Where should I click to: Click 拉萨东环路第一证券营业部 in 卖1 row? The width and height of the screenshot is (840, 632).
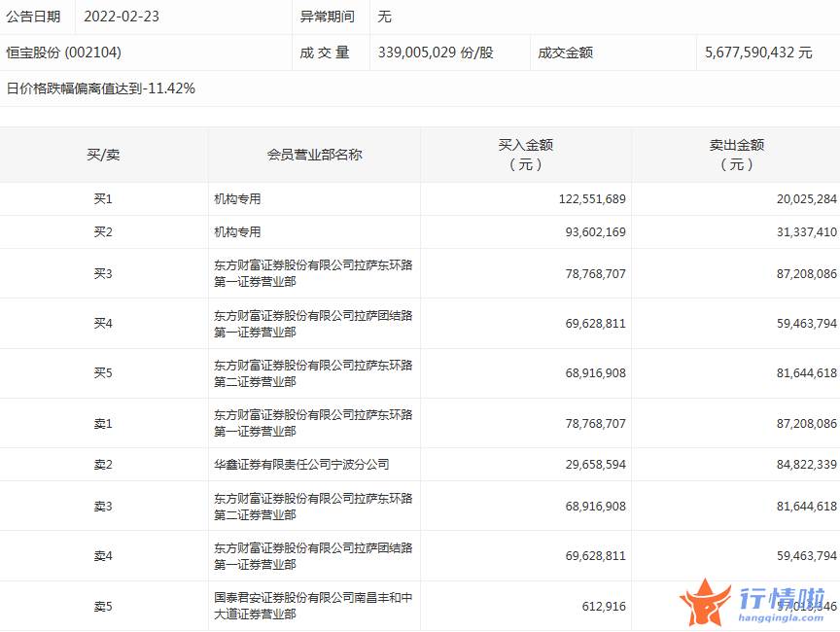coord(313,423)
